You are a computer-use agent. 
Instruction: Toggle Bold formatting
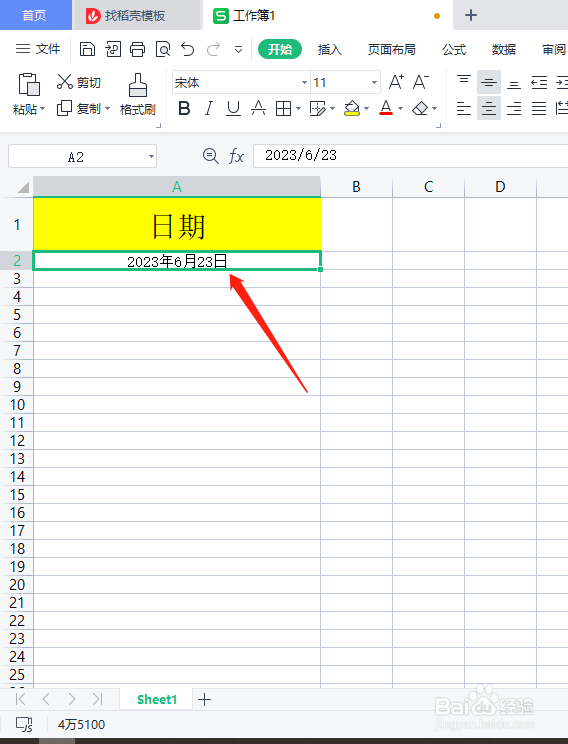click(184, 109)
